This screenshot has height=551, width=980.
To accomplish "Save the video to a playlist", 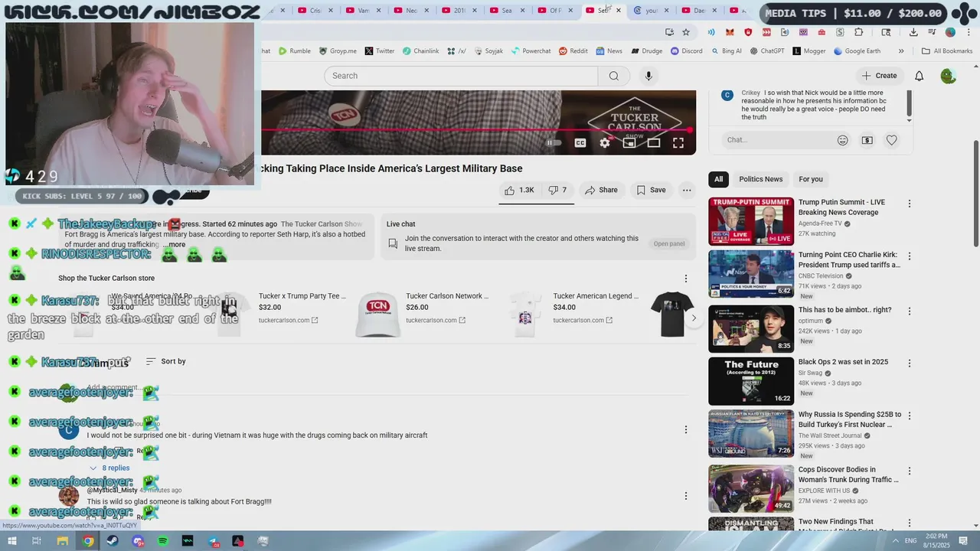I will (x=652, y=190).
